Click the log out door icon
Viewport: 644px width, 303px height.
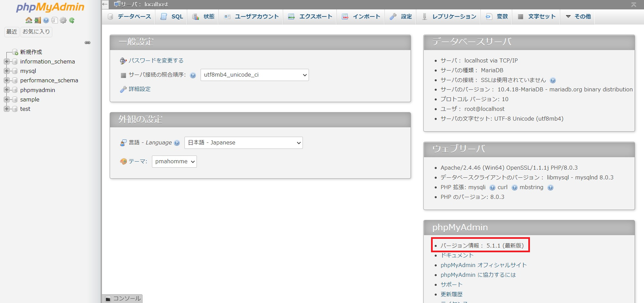point(38,20)
